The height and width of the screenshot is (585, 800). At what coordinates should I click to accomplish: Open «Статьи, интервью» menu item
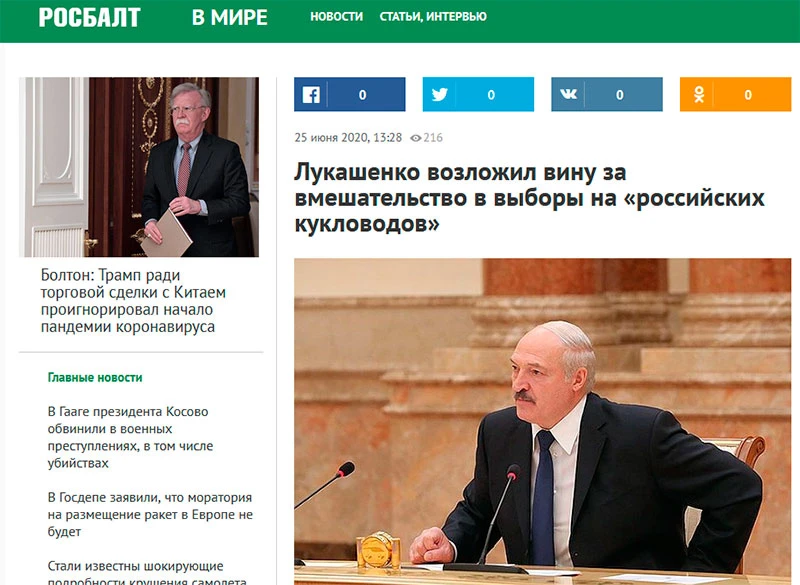point(433,17)
